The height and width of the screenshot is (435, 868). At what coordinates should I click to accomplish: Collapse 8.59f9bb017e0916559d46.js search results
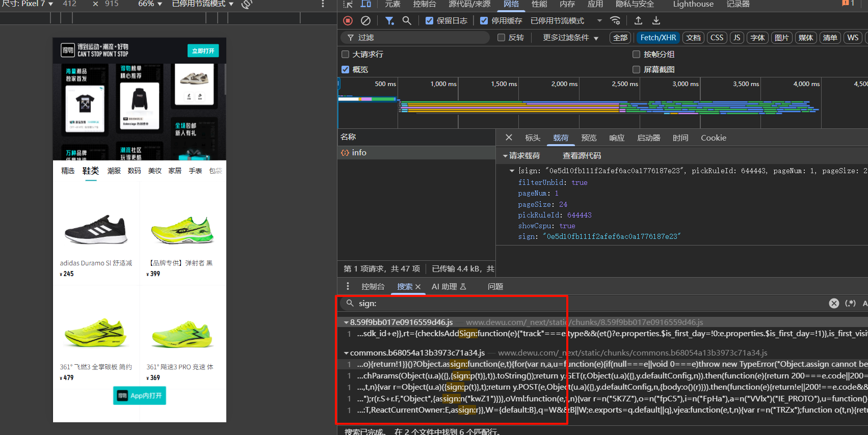346,322
